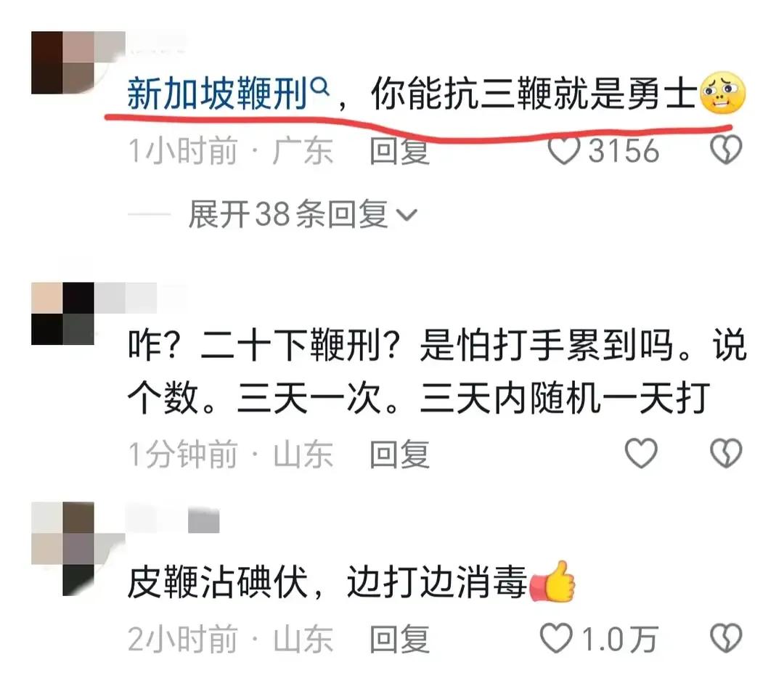This screenshot has width=784, height=673.
Task: Reply to the Guangdong comment posted 1小时前
Action: (399, 150)
